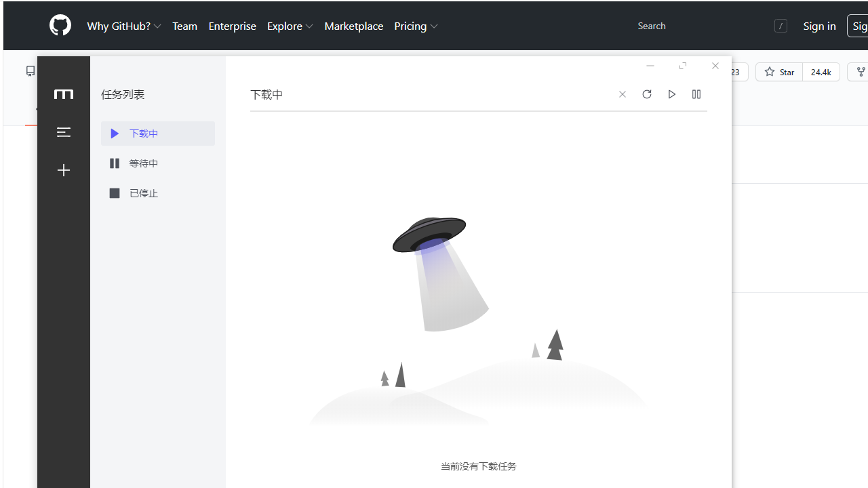Open the Enterprise navigation menu item

(232, 26)
